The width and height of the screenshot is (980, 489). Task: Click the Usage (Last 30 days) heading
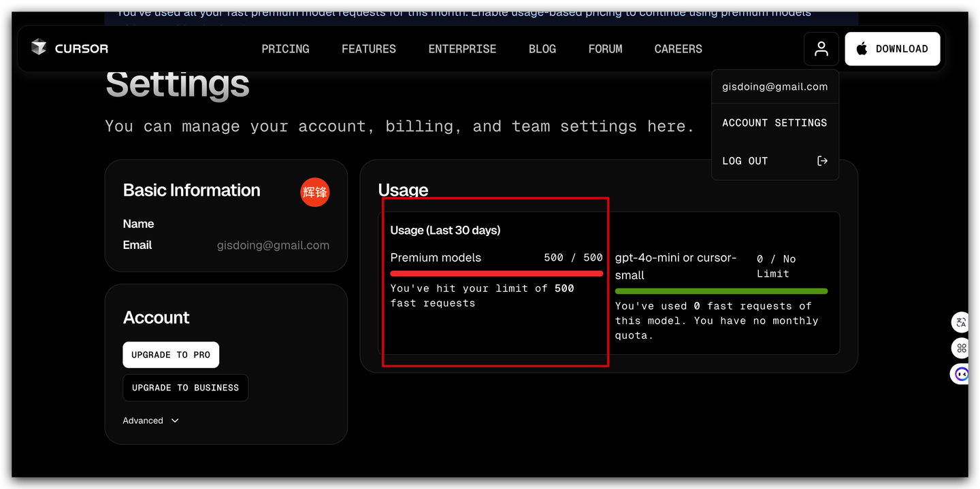[445, 231]
